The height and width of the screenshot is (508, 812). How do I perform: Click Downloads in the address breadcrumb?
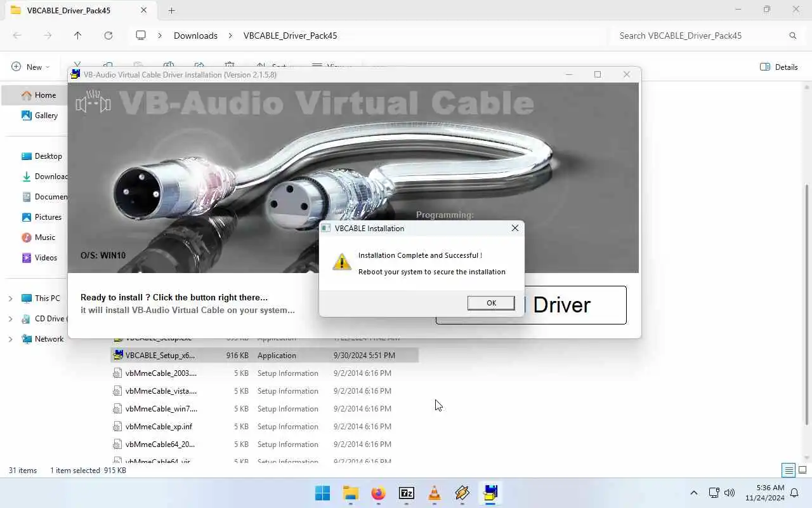coord(195,36)
